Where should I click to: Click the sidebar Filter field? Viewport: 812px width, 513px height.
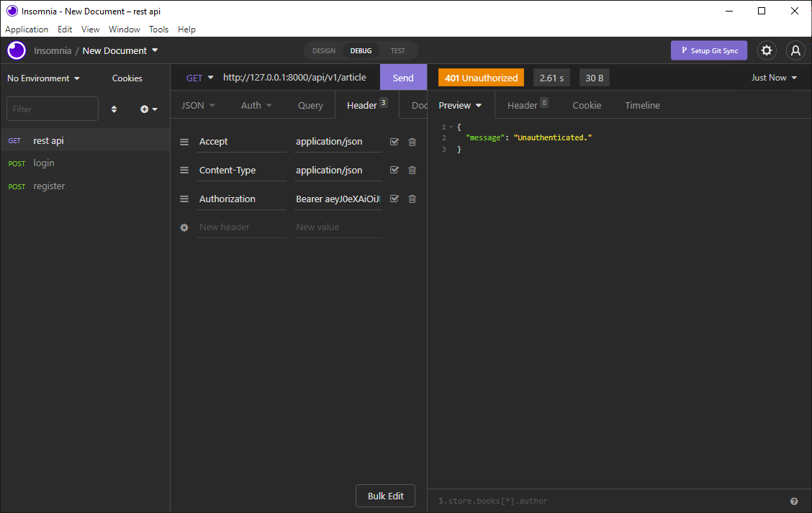click(52, 108)
